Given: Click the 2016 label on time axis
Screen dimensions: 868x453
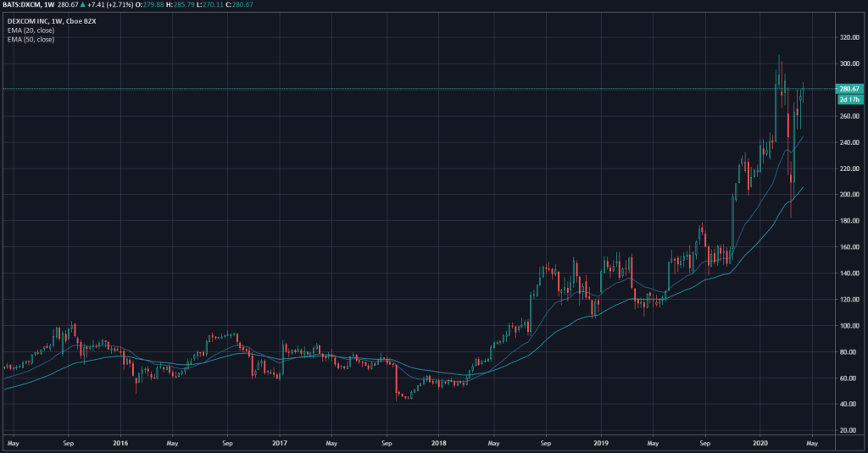Looking at the screenshot, I should [120, 443].
